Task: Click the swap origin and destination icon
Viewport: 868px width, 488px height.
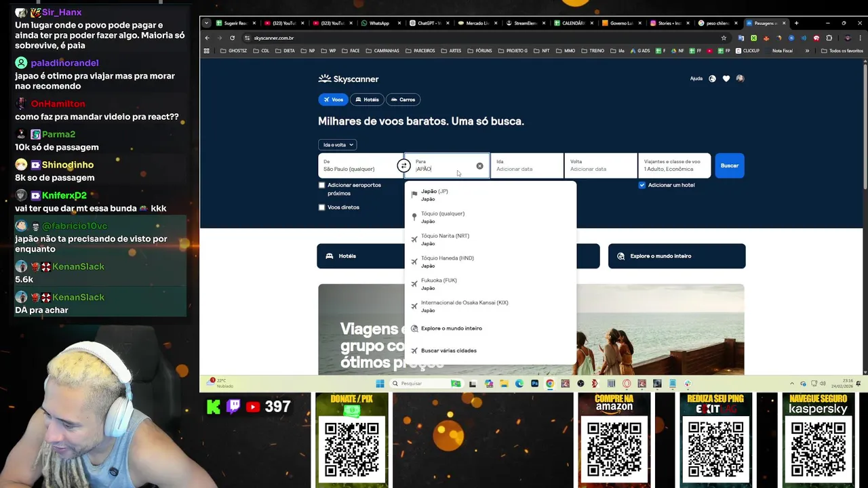Action: (x=403, y=166)
